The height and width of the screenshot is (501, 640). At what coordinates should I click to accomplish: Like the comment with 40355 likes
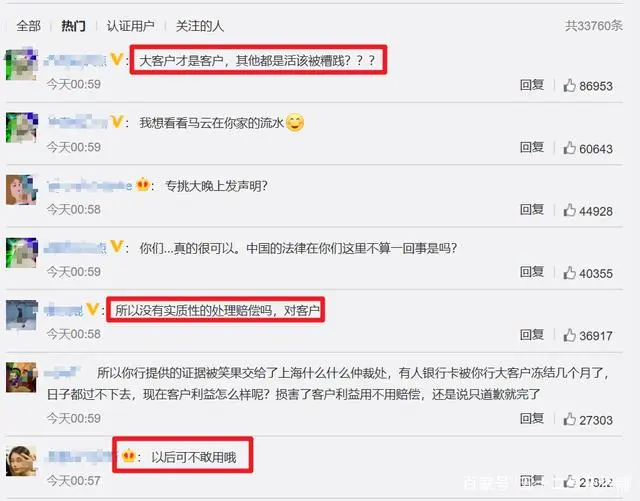coord(569,273)
